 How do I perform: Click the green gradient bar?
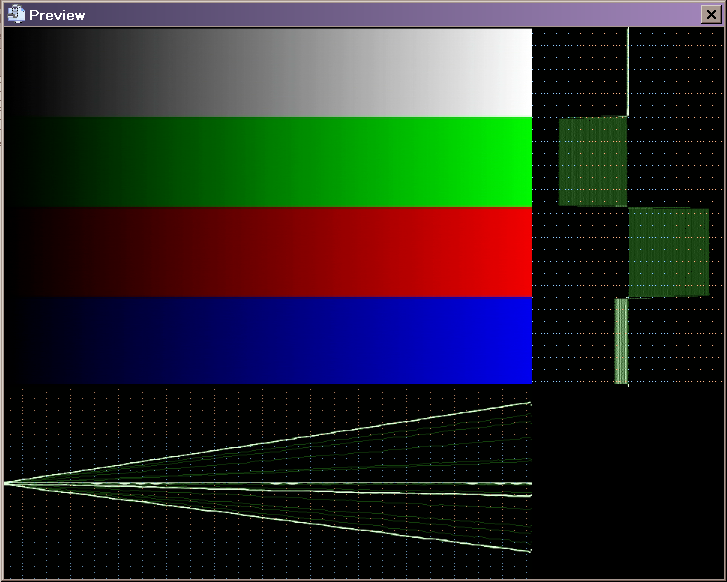click(268, 162)
